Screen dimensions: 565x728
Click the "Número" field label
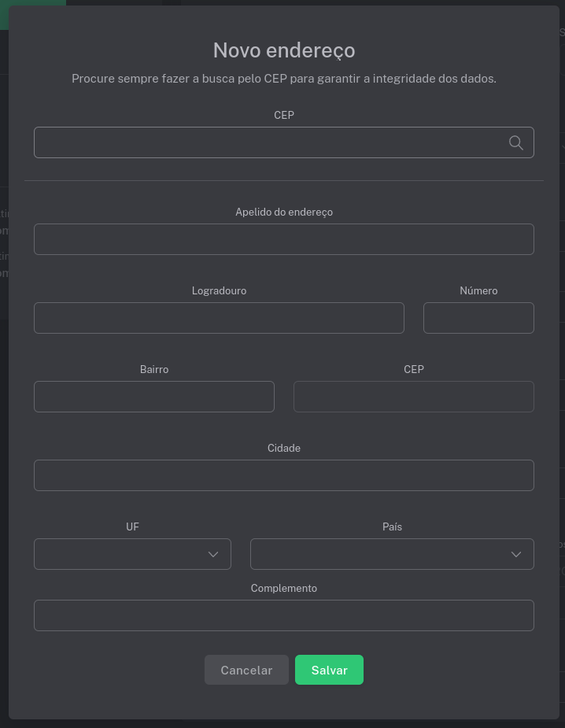[x=478, y=290]
